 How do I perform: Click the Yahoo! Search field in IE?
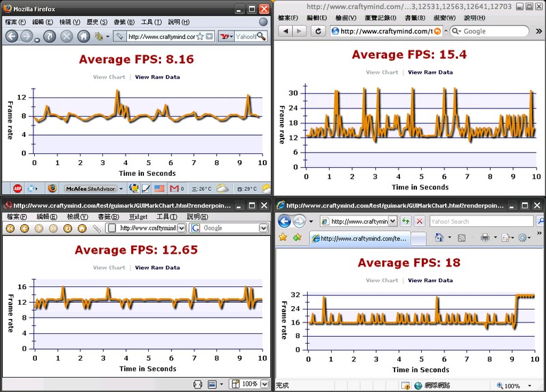(x=481, y=221)
